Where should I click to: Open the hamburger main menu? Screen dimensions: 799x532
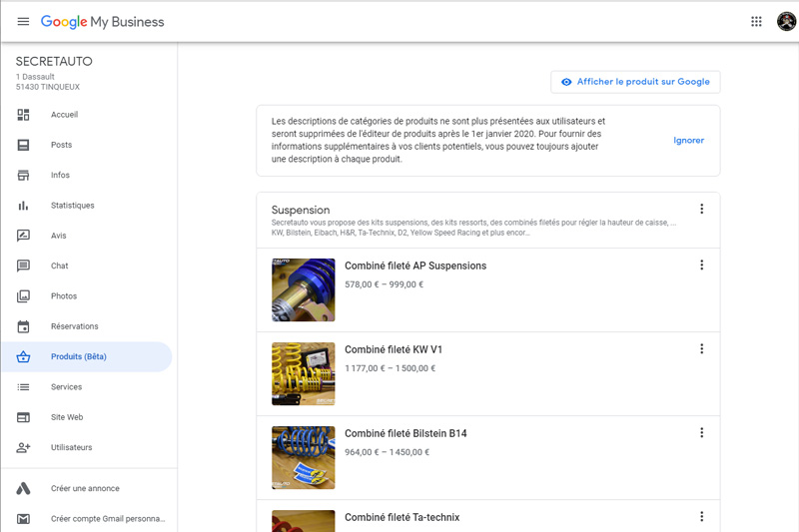[23, 21]
